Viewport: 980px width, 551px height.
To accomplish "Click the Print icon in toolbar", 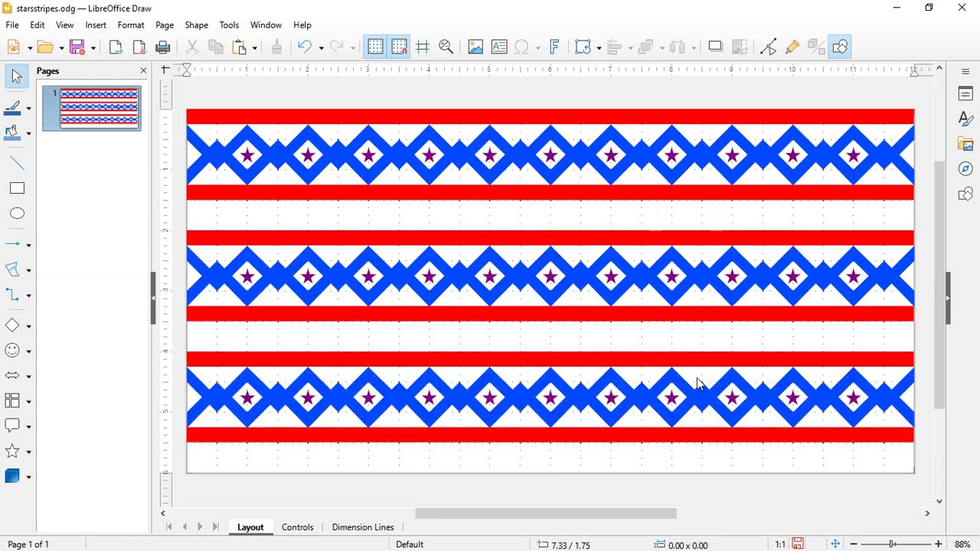I will pos(162,47).
